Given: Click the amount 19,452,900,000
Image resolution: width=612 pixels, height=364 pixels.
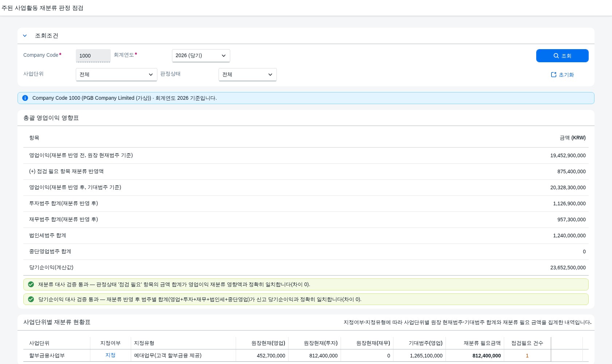Looking at the screenshot, I should [568, 155].
